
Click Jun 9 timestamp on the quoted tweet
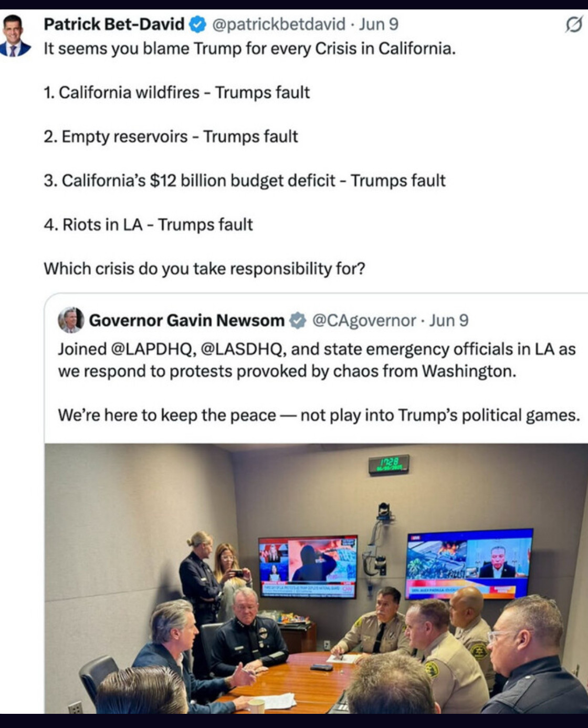point(449,320)
